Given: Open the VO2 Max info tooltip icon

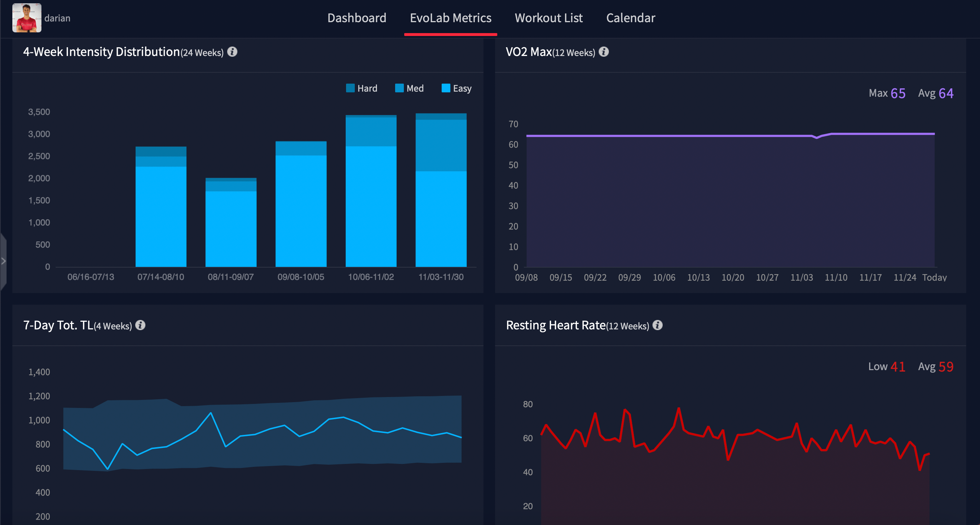Looking at the screenshot, I should pos(605,52).
